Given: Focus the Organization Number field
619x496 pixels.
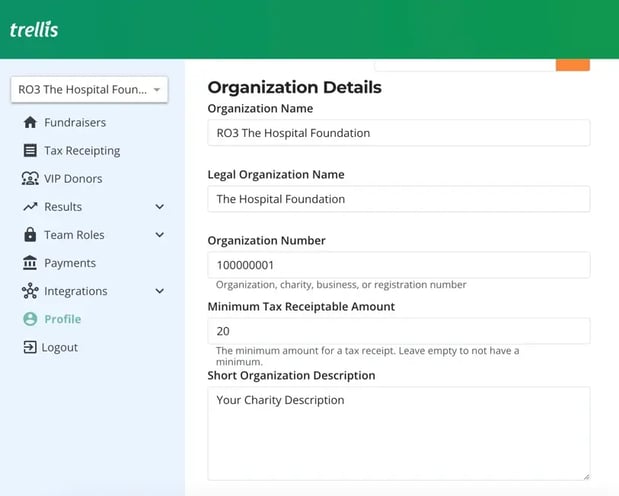Looking at the screenshot, I should 399,265.
